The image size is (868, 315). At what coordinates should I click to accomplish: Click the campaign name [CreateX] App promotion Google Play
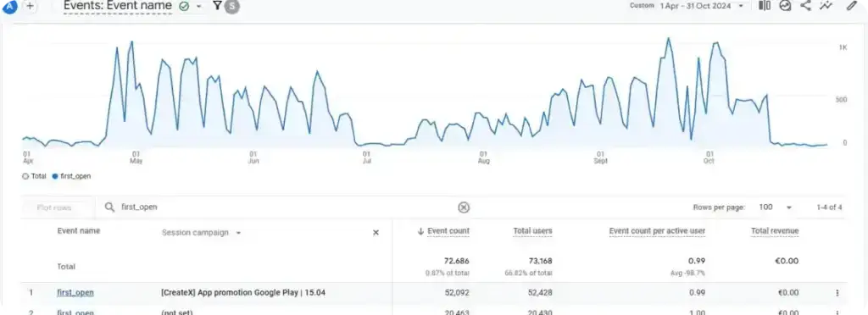[x=243, y=293]
